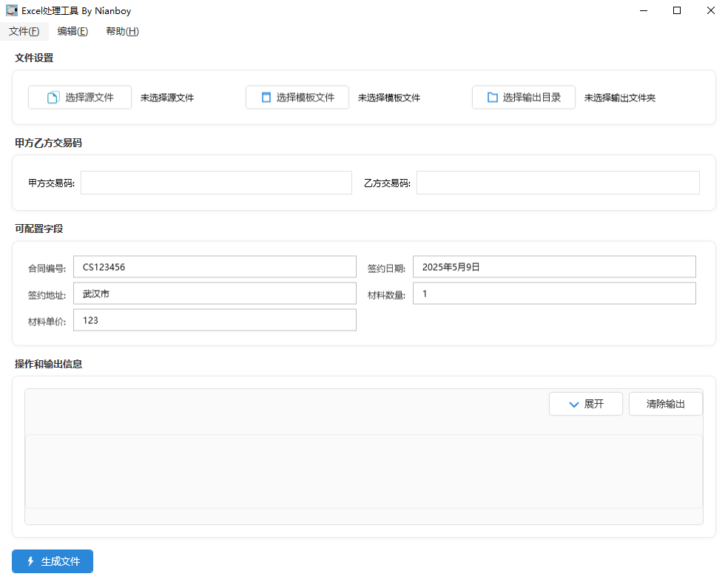
Task: Click the template file icon
Action: (x=266, y=98)
